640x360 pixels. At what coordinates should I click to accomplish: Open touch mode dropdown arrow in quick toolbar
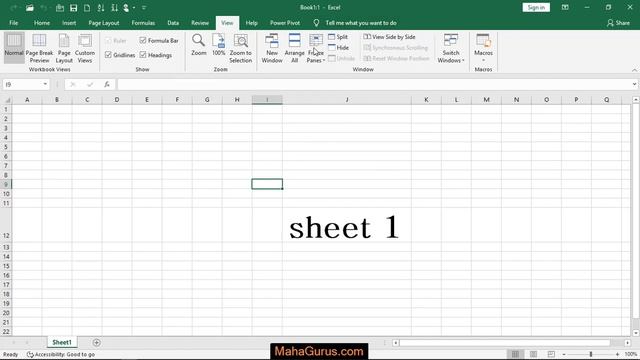pos(134,8)
